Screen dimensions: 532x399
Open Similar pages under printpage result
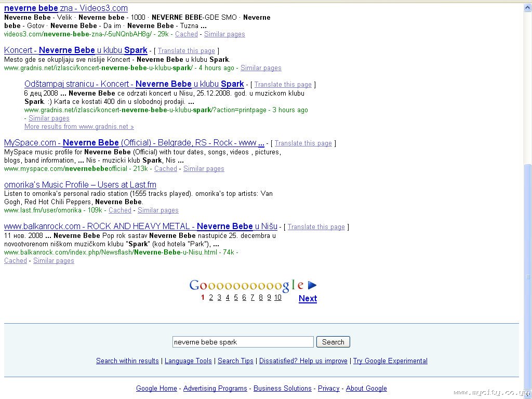(x=49, y=118)
